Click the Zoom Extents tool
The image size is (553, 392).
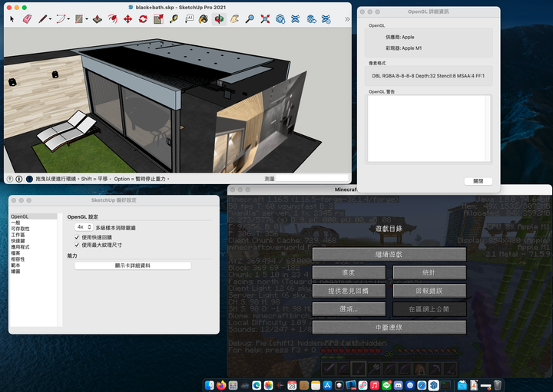point(265,19)
